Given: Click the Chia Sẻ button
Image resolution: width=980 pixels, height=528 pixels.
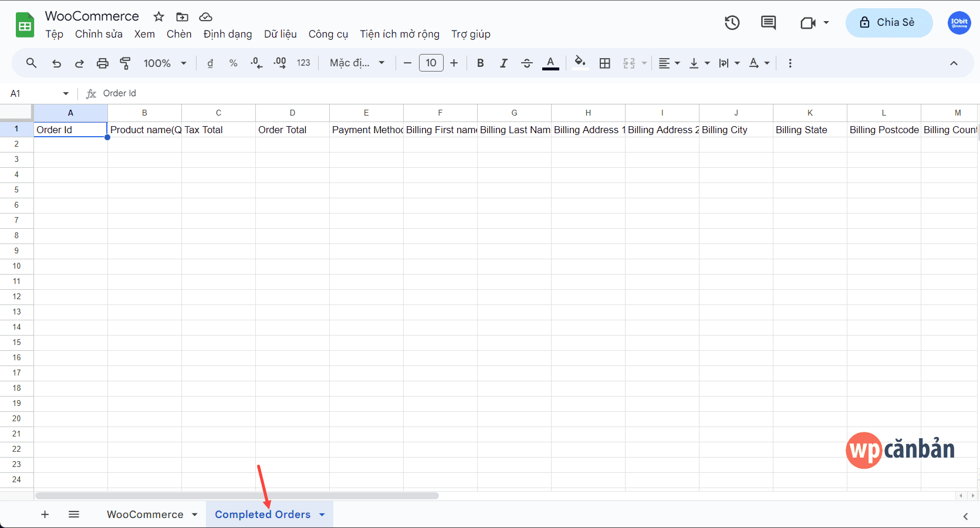Looking at the screenshot, I should coord(888,23).
